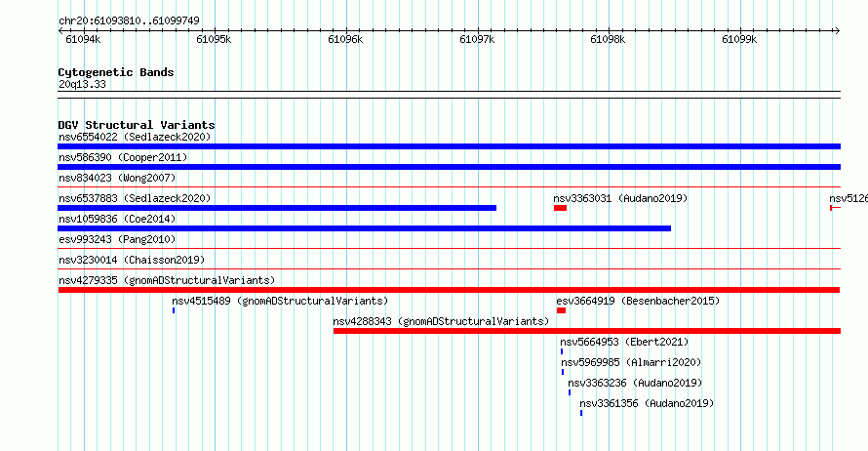868x451 pixels.
Task: Open variant nsv6554022 (Sedlazeck2020) label
Action: click(135, 137)
